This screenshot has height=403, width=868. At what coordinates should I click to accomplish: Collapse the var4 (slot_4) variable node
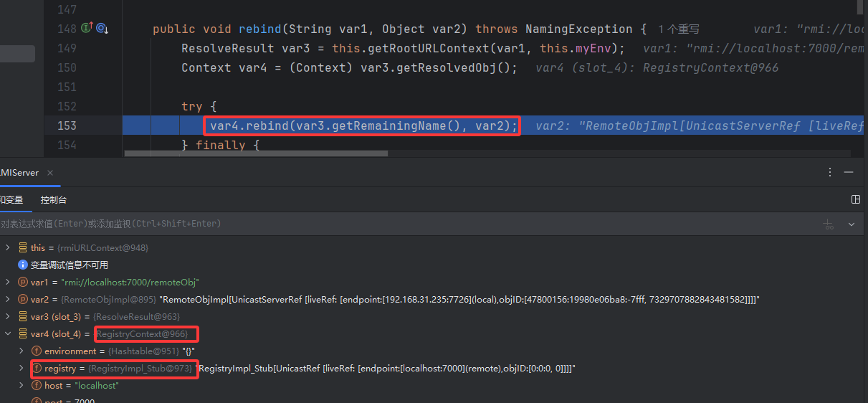(x=8, y=333)
